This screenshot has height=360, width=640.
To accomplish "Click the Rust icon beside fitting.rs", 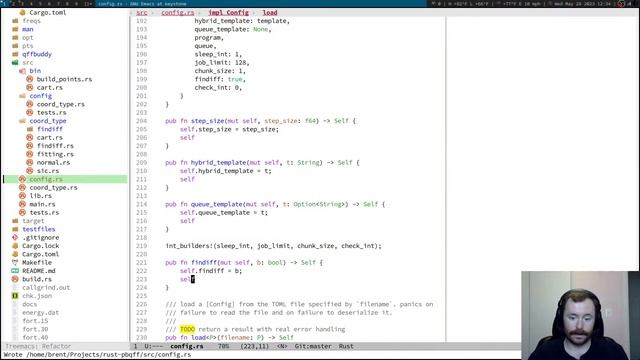I will [29, 154].
